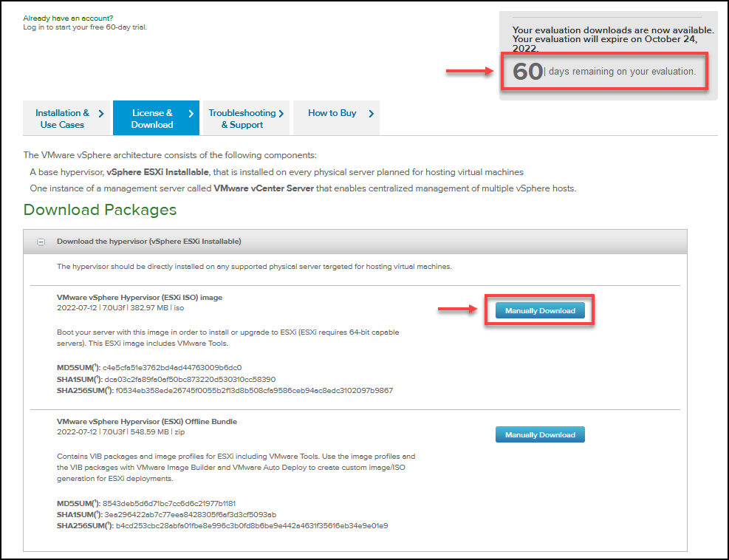Click chevron arrow on How to Buy tab

tap(371, 114)
